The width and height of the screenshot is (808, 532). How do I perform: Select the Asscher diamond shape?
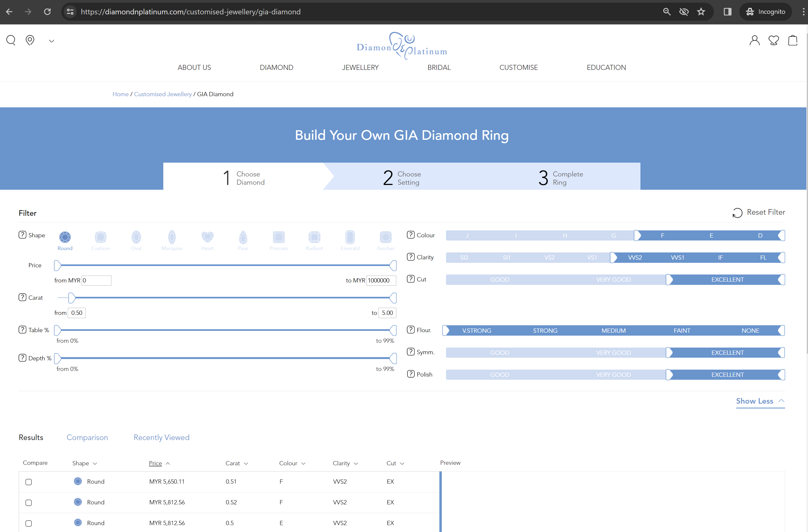pyautogui.click(x=386, y=240)
